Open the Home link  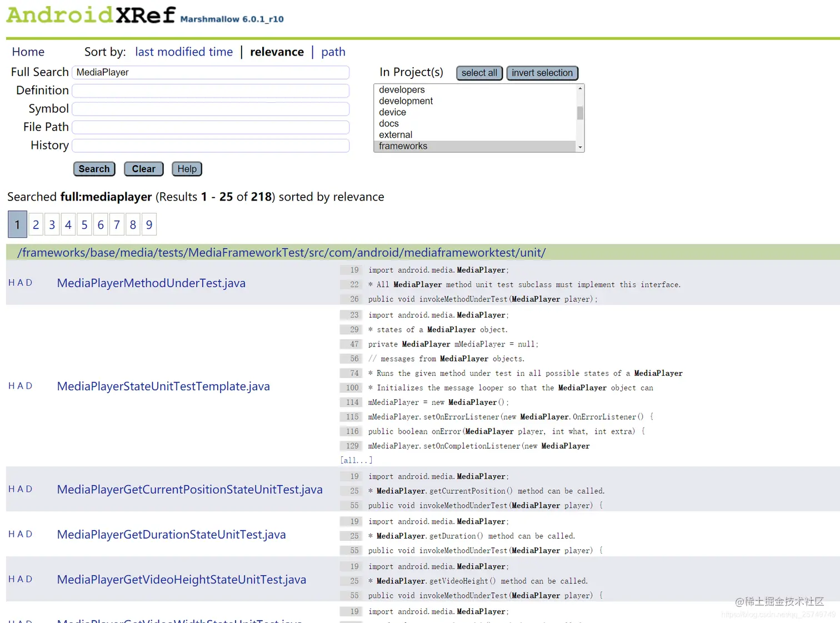pos(28,52)
